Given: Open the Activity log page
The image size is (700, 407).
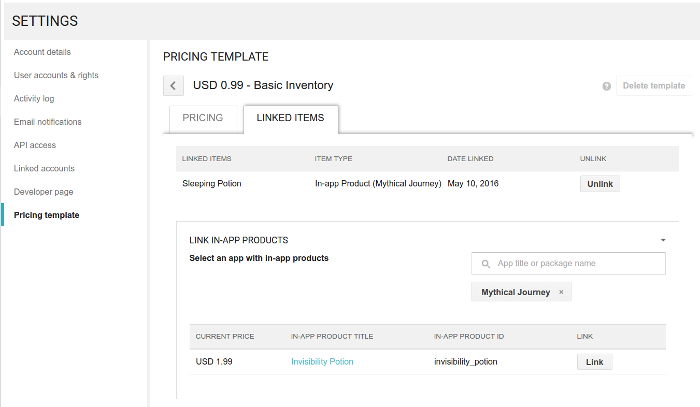Looking at the screenshot, I should 34,99.
